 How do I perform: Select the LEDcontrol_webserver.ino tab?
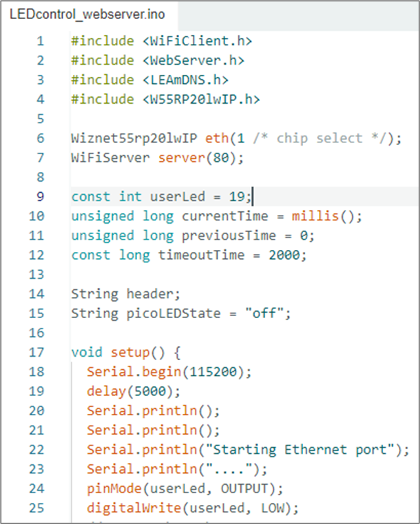pos(87,14)
